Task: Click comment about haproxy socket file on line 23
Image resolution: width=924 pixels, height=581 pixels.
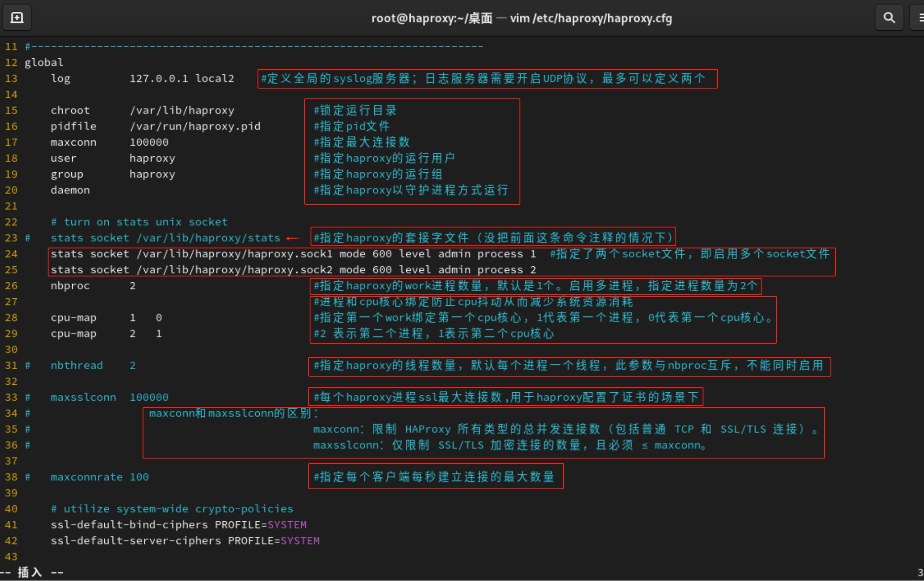Action: (x=493, y=238)
